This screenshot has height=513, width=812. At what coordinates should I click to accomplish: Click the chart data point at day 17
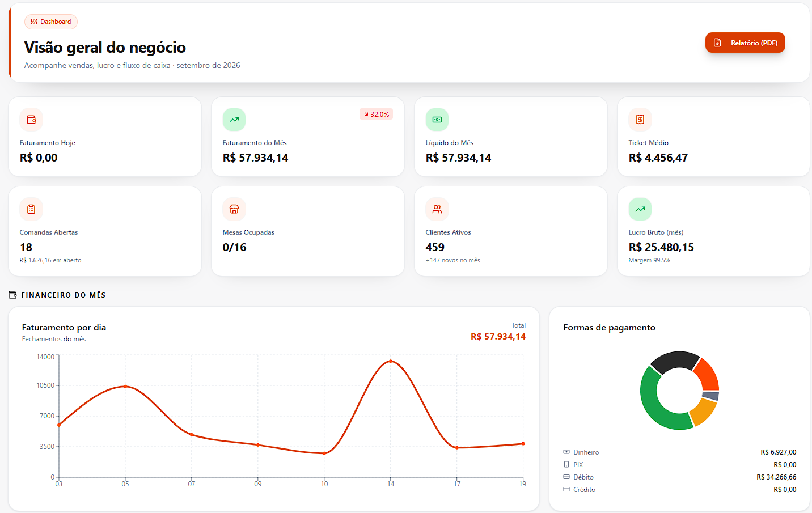click(x=457, y=448)
